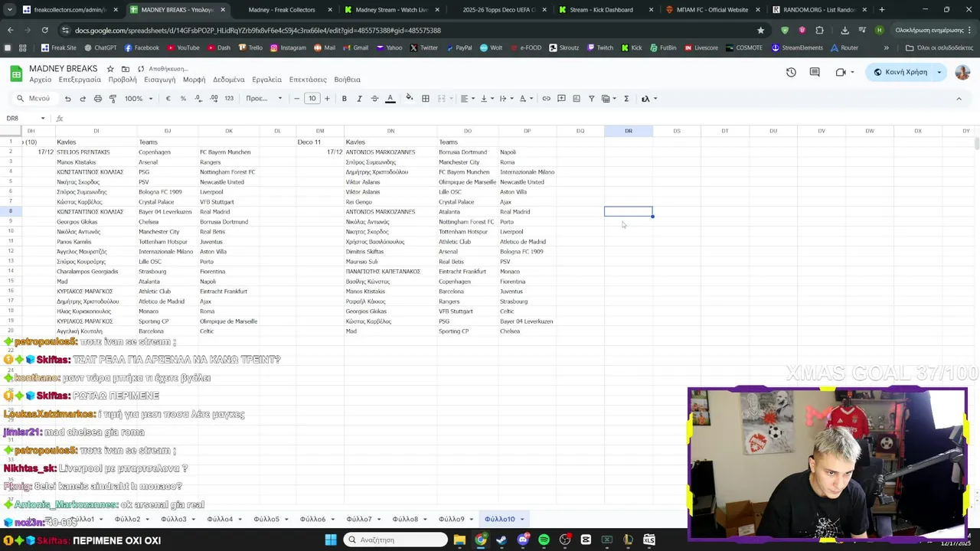Open the version history clock icon

[791, 72]
